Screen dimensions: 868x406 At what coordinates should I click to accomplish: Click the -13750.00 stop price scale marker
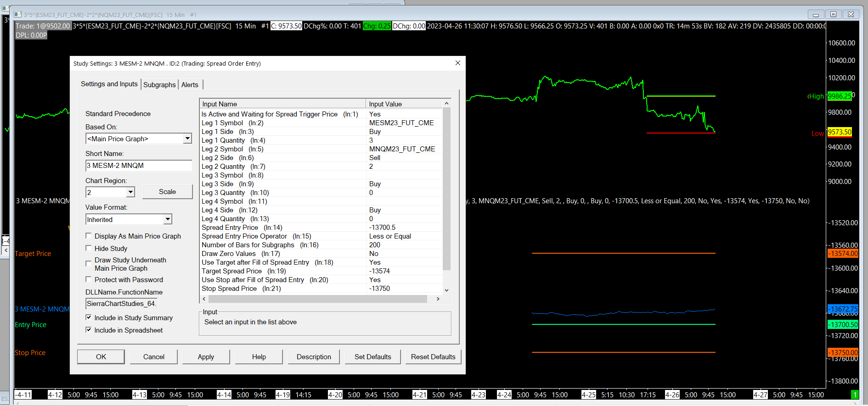[x=843, y=352]
